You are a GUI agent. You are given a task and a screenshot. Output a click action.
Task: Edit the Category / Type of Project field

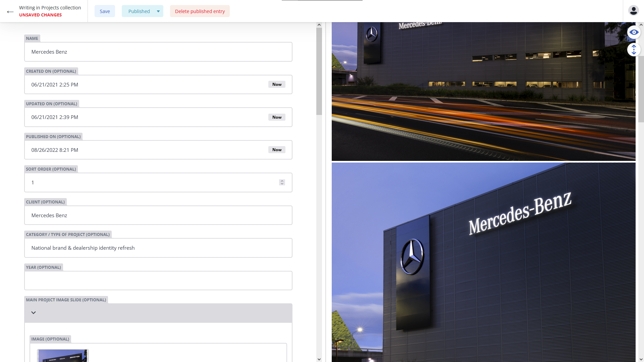point(158,248)
